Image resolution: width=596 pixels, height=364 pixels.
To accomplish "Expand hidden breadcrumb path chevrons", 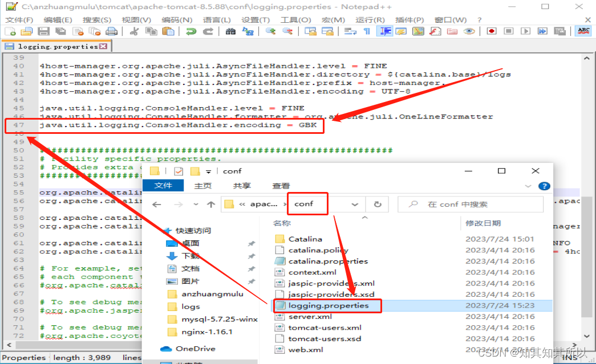I will (242, 204).
